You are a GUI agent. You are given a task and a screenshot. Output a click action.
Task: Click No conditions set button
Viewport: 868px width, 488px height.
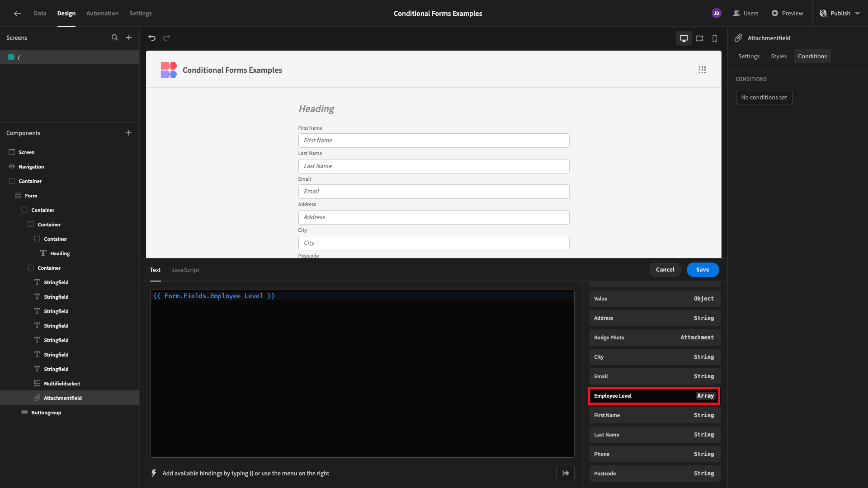764,97
